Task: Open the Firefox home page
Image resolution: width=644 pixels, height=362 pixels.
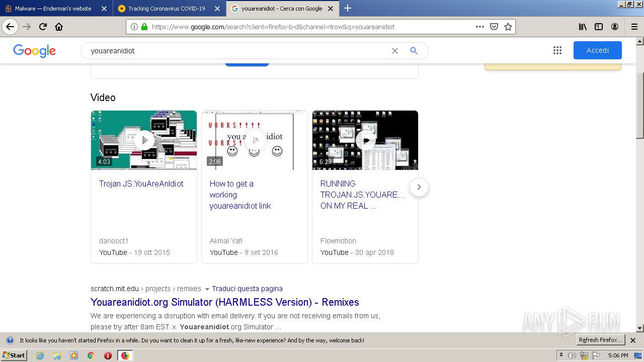Action: [59, 27]
